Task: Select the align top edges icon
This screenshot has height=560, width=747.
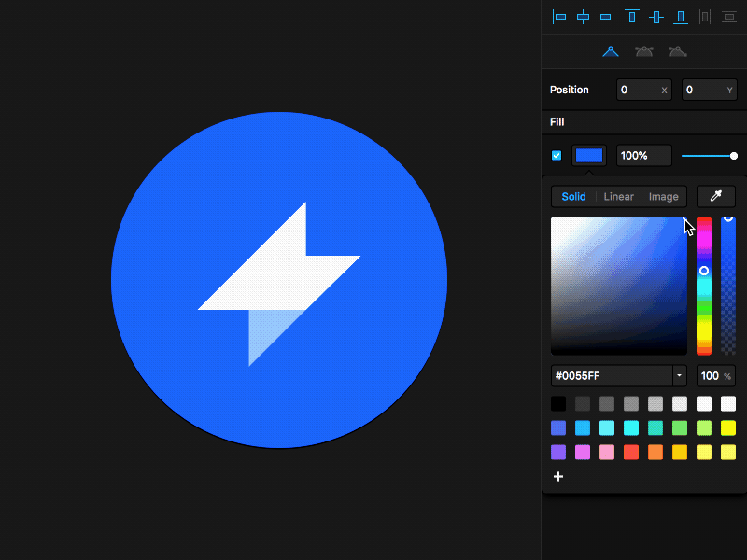Action: click(631, 17)
